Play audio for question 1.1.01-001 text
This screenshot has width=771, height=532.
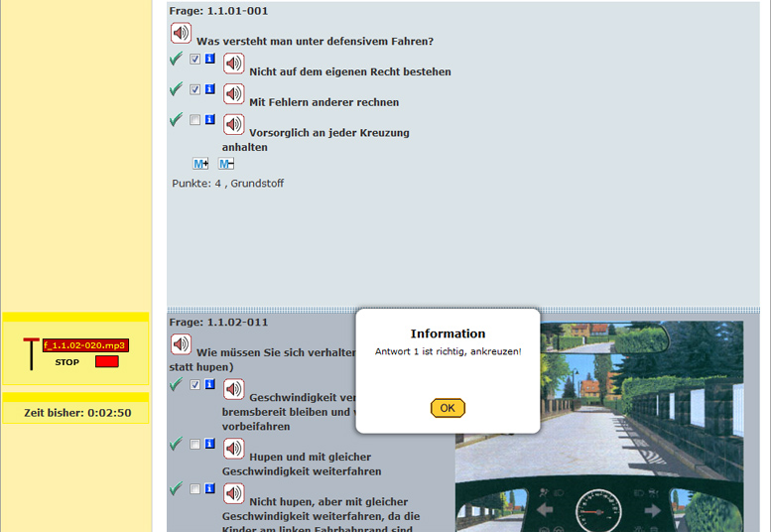(181, 34)
